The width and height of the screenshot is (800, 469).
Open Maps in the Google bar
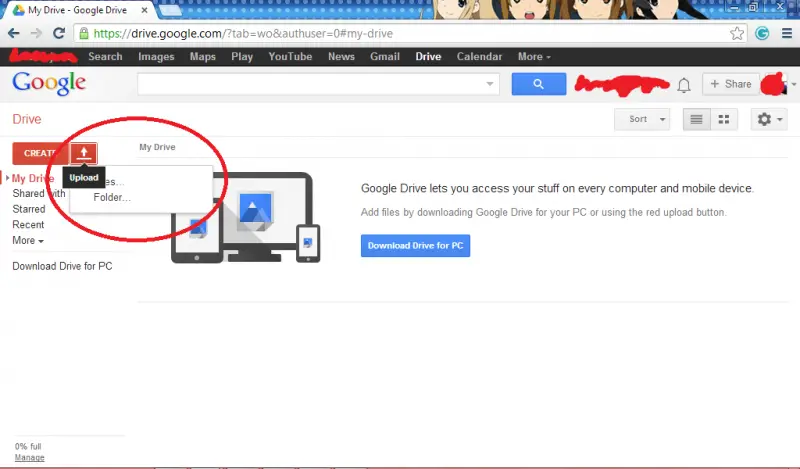point(203,57)
